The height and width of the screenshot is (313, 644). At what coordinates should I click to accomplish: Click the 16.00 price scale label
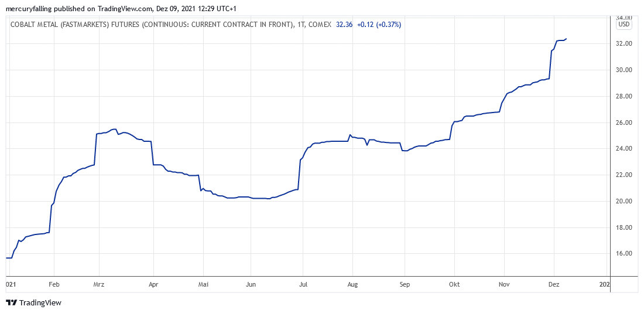pyautogui.click(x=624, y=254)
